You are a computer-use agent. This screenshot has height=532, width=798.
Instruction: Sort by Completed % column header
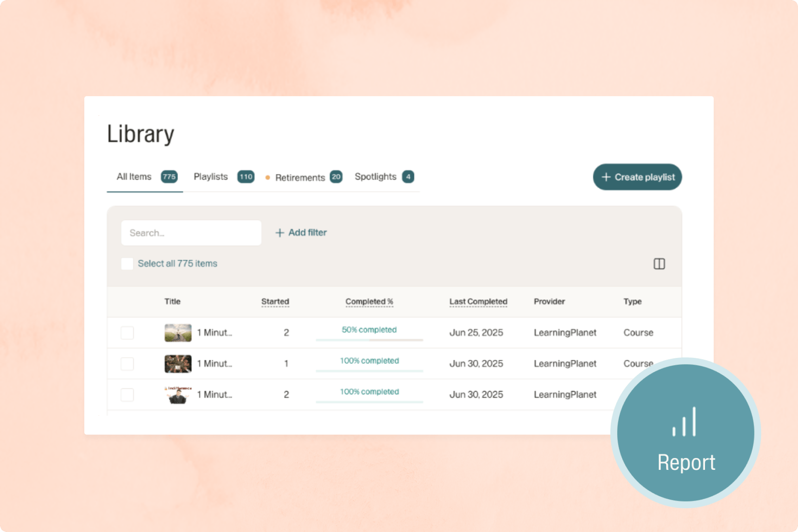[x=369, y=302]
